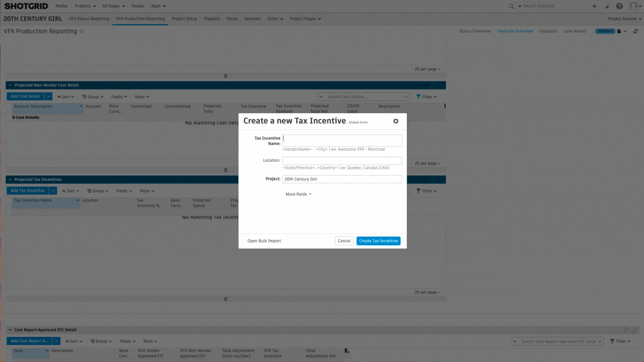
Task: Click the Search Cost Details field
Action: point(364,97)
